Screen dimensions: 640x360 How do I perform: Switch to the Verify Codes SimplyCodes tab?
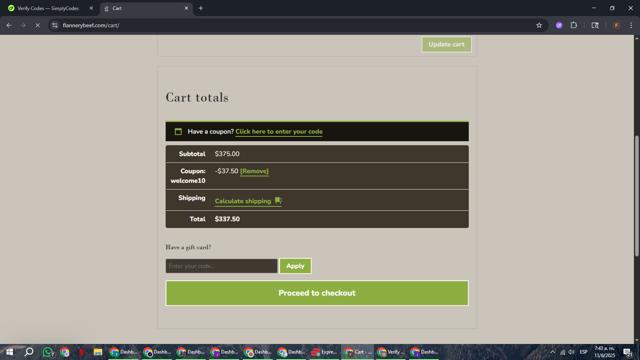tap(48, 8)
